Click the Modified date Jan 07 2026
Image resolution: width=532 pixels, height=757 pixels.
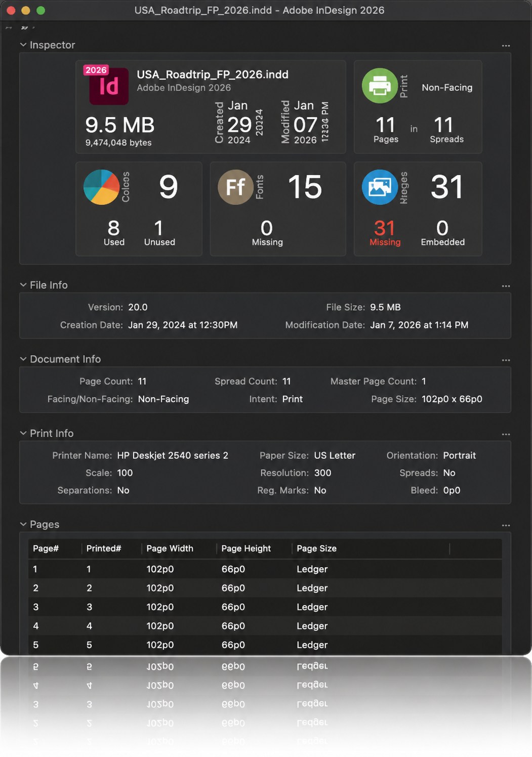tap(305, 122)
